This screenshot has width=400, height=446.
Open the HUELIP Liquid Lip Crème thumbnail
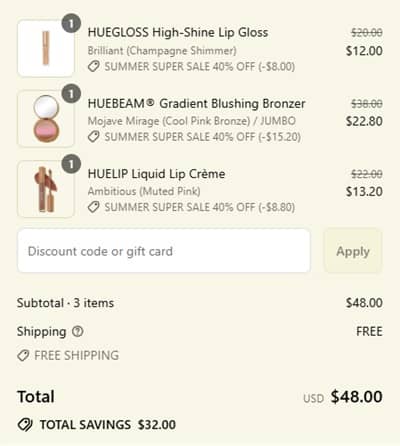point(46,189)
